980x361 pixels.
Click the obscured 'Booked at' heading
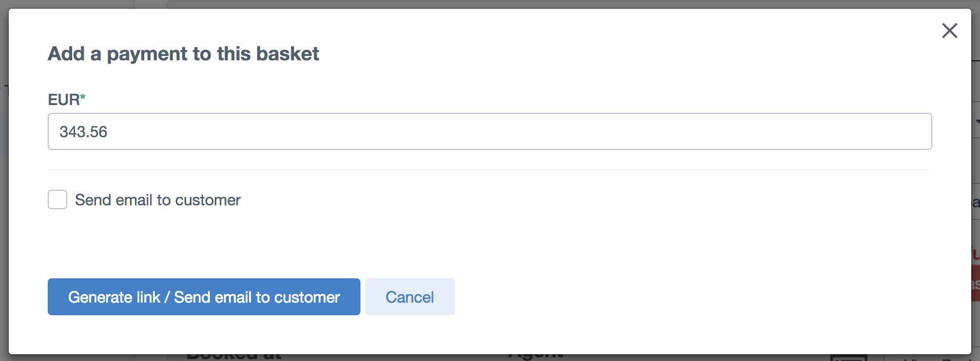(x=234, y=358)
